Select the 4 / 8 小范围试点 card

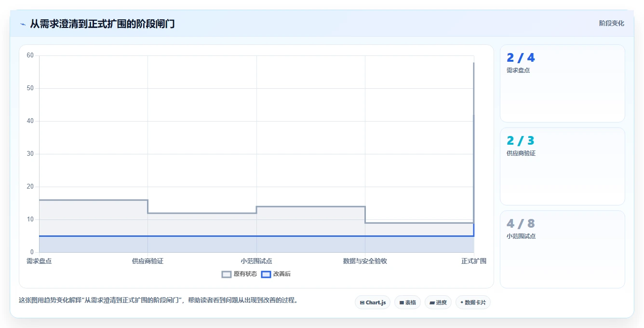click(562, 249)
